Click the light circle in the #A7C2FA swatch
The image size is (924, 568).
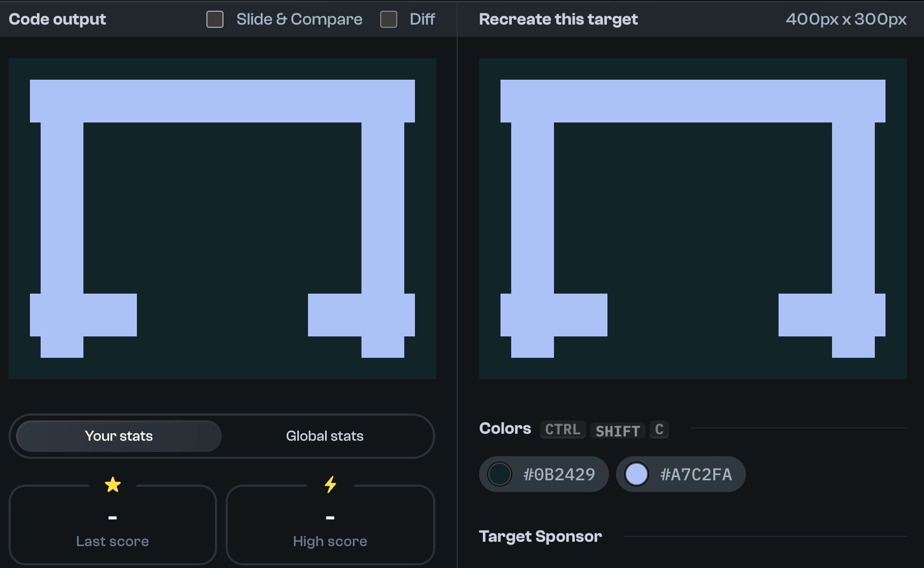(636, 474)
